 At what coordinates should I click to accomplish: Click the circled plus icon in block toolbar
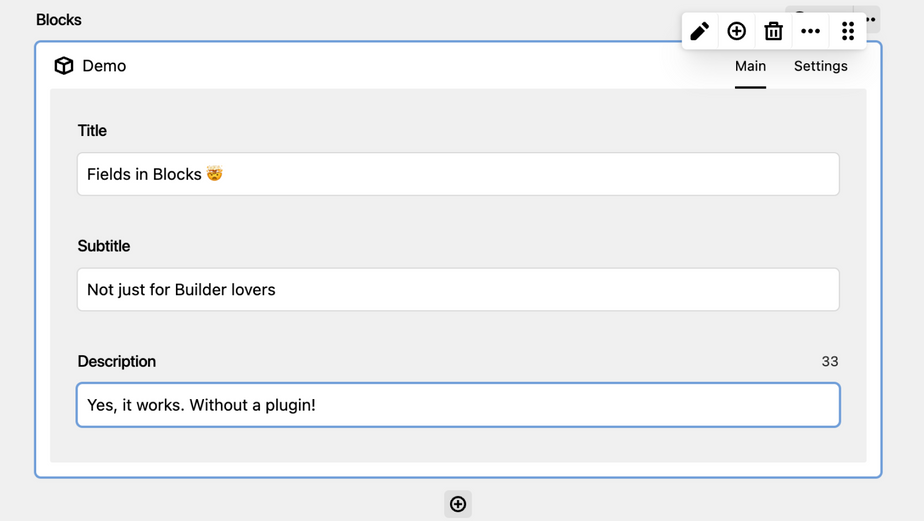(x=737, y=31)
